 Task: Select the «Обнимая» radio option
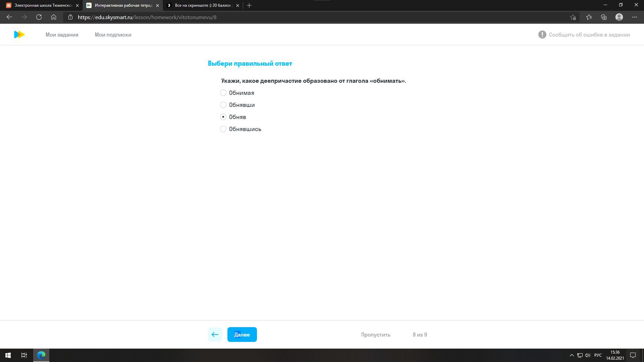click(x=223, y=93)
